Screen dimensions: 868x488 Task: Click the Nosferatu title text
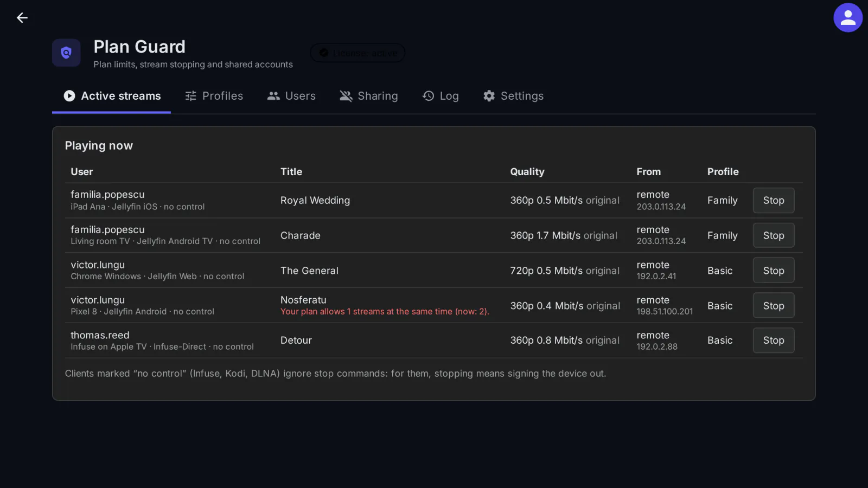click(x=303, y=300)
